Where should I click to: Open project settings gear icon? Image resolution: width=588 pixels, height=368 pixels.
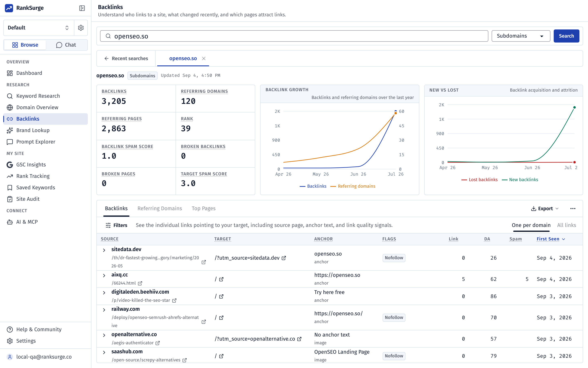point(81,28)
